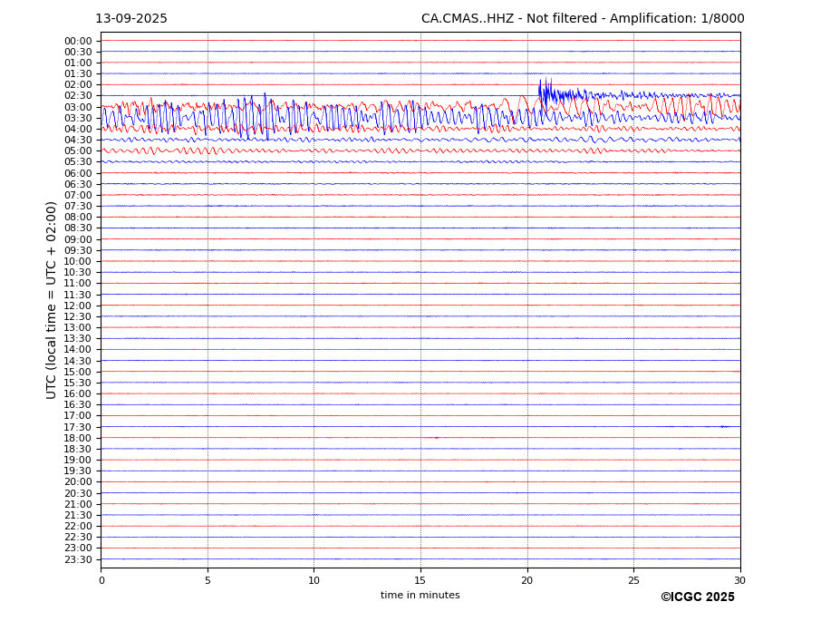
Task: Pick the 08:30 time row label
Action: pos(78,228)
